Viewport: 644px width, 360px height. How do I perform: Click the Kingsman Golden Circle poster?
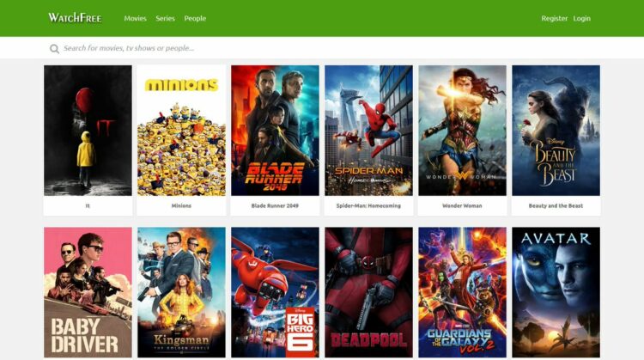click(181, 292)
